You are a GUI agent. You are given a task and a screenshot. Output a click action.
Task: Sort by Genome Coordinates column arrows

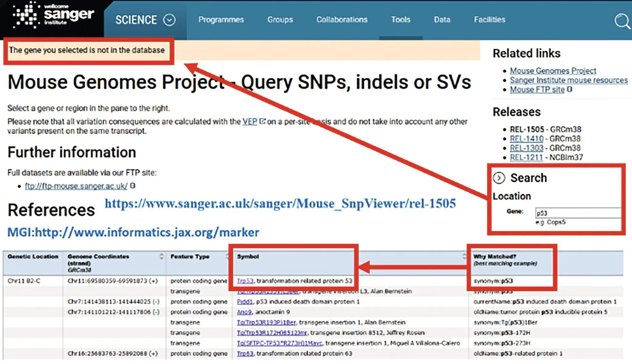pyautogui.click(x=162, y=257)
